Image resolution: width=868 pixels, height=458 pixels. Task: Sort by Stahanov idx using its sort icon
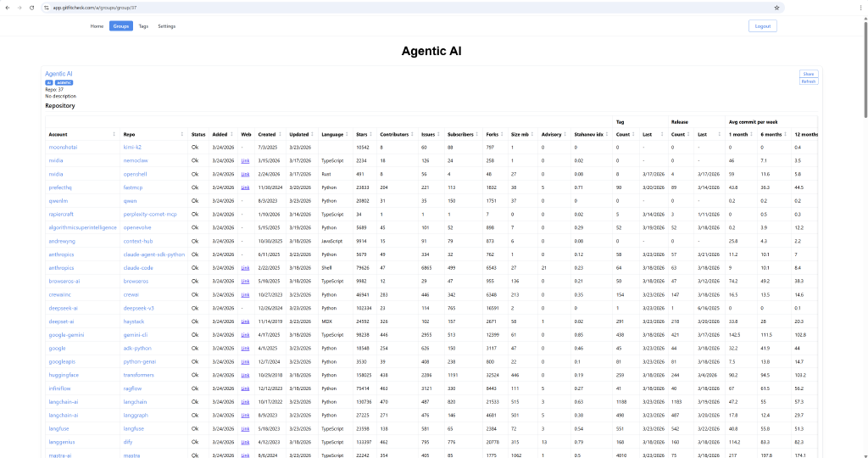[x=607, y=135]
